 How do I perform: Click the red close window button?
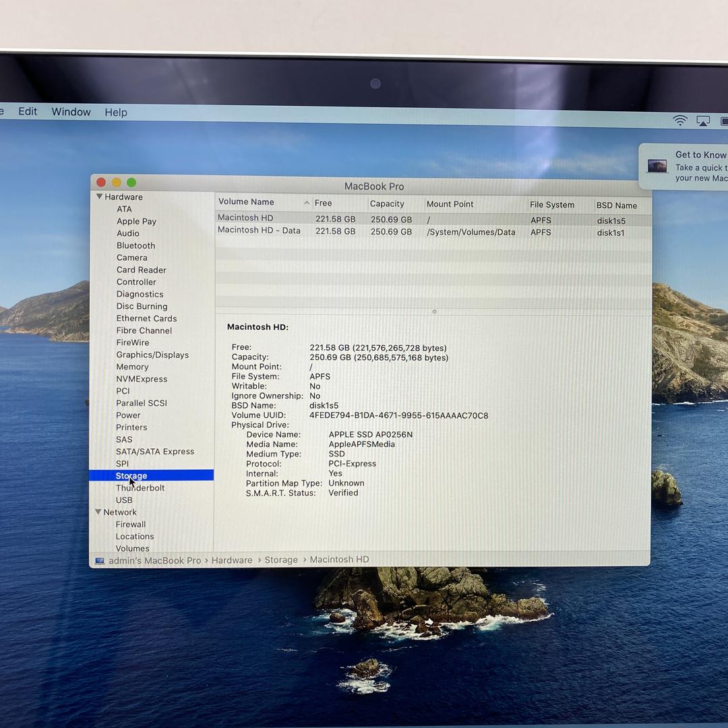coord(101,183)
